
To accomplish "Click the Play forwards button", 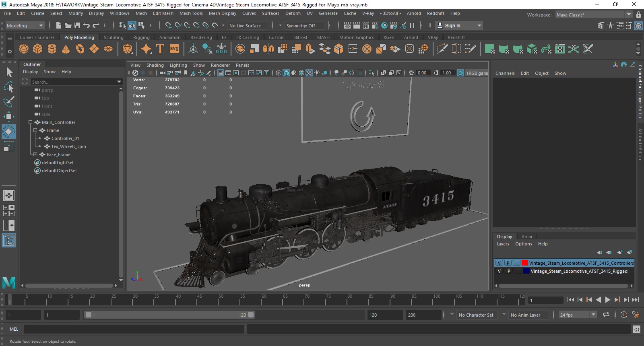I will pos(608,300).
